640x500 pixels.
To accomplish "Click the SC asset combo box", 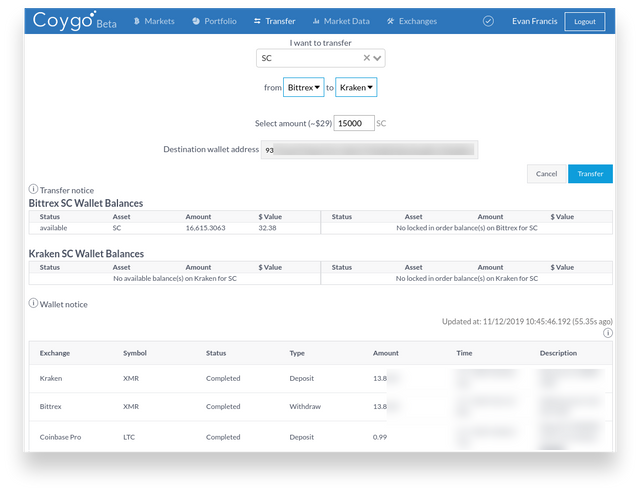I will [320, 58].
